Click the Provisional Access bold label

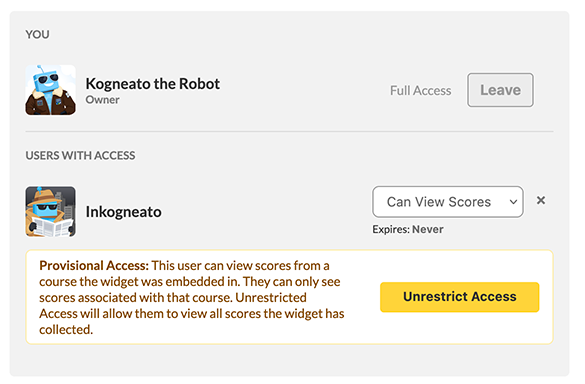pos(94,266)
